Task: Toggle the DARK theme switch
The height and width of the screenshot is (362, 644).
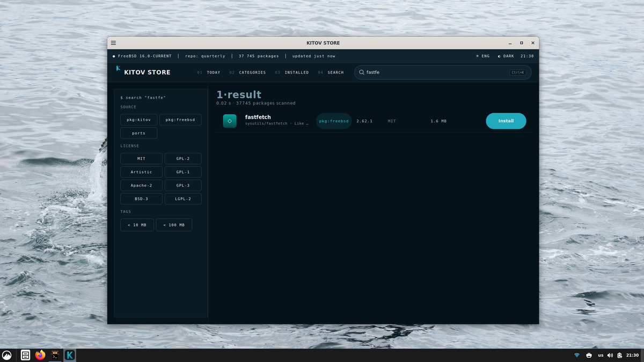Action: pyautogui.click(x=506, y=56)
